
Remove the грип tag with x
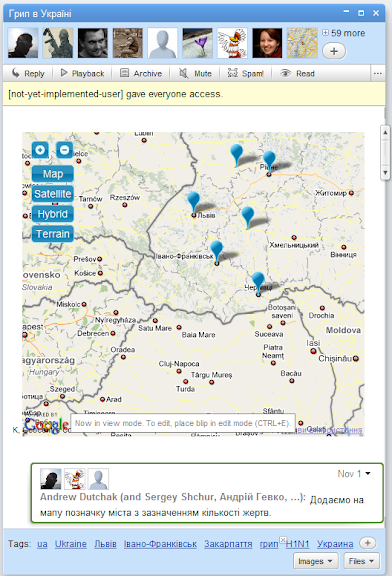pos(283,540)
